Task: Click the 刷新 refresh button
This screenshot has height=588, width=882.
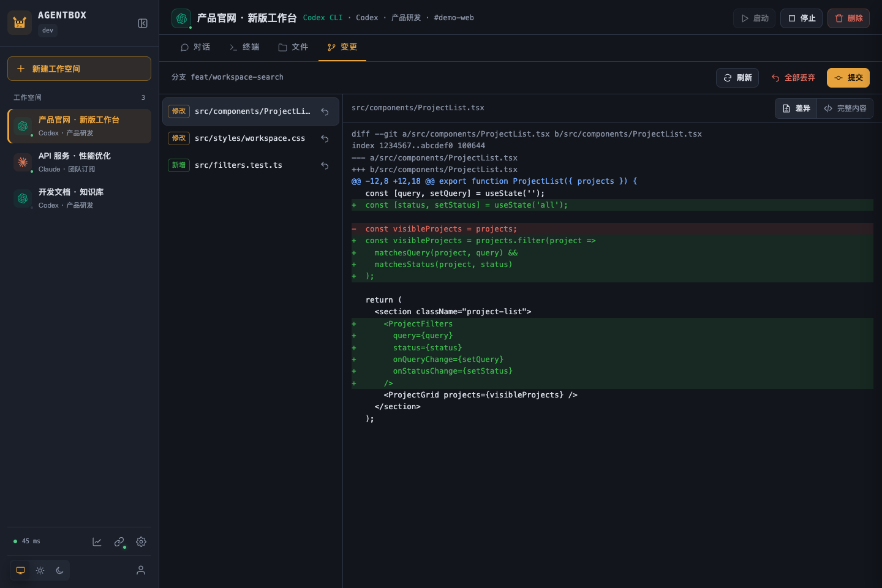Action: [x=737, y=78]
